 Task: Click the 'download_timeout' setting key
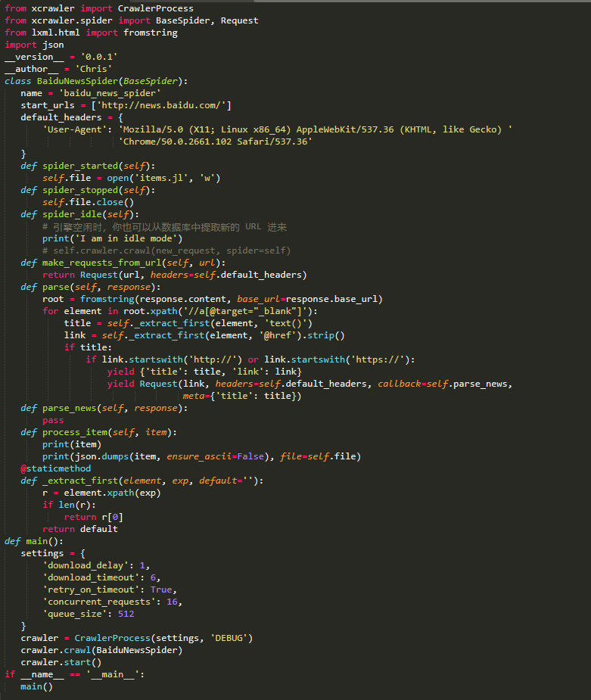91,577
